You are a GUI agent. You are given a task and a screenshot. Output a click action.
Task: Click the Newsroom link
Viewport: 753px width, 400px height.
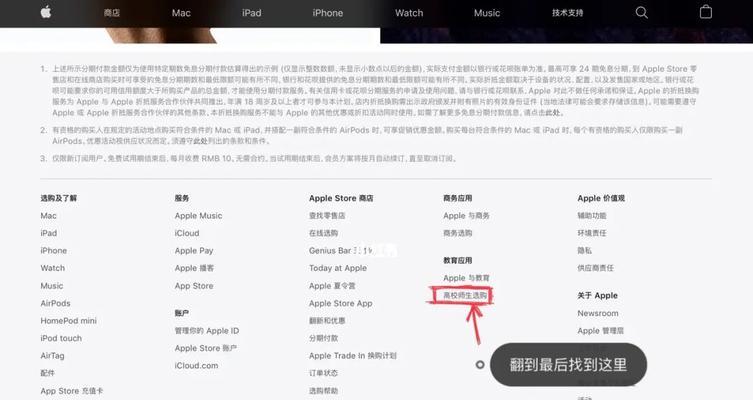[598, 313]
